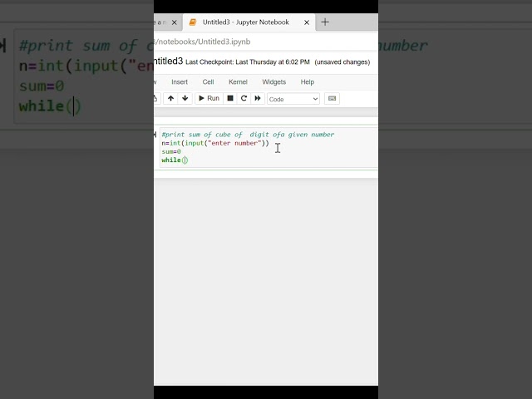Place cursor in the while( line
Screen dimensions: 532x399
175,160
